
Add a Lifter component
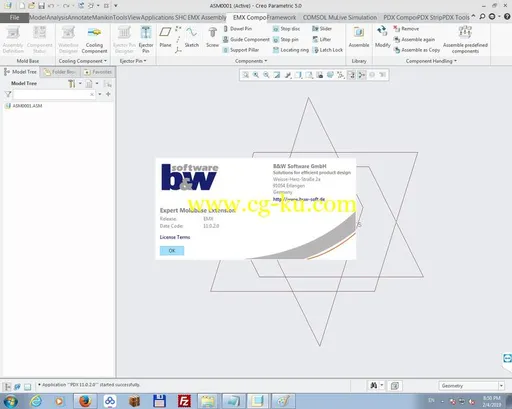coord(322,40)
